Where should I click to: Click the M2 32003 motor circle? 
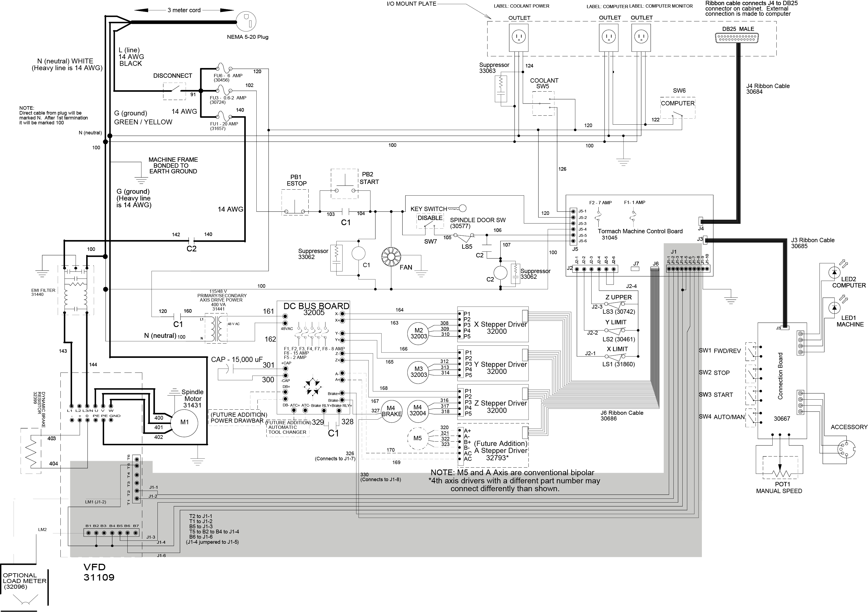(418, 333)
